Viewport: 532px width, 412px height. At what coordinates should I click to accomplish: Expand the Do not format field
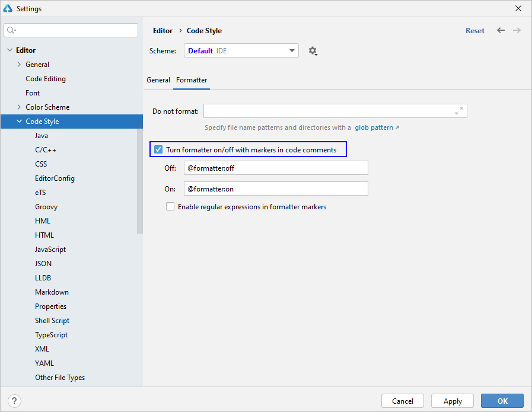coord(459,111)
